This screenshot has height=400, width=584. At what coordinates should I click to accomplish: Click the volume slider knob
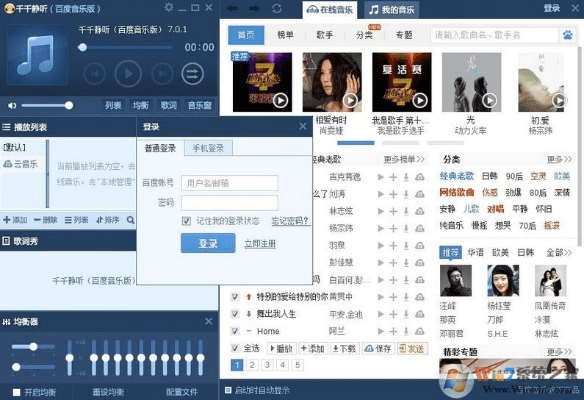[69, 105]
